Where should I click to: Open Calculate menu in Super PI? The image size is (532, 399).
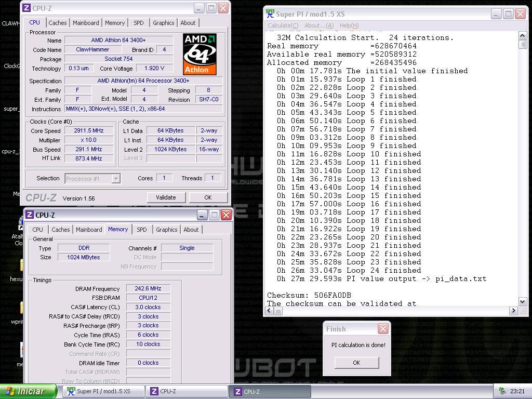283,25
